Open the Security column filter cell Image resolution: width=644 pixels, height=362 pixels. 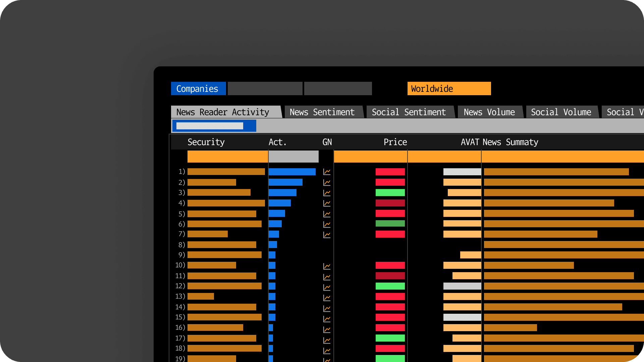[227, 156]
